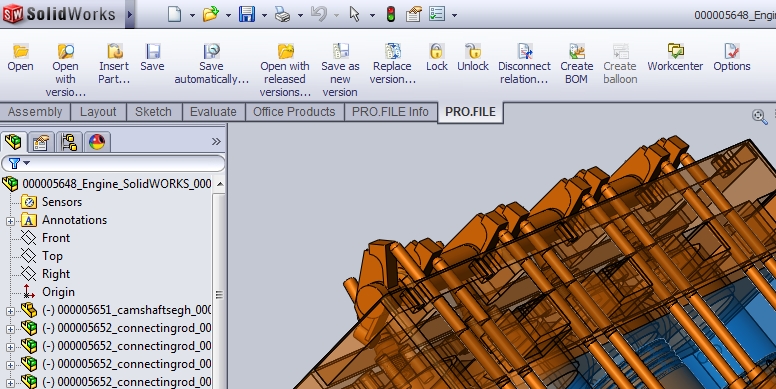Click the Workcenter icon

pos(675,58)
